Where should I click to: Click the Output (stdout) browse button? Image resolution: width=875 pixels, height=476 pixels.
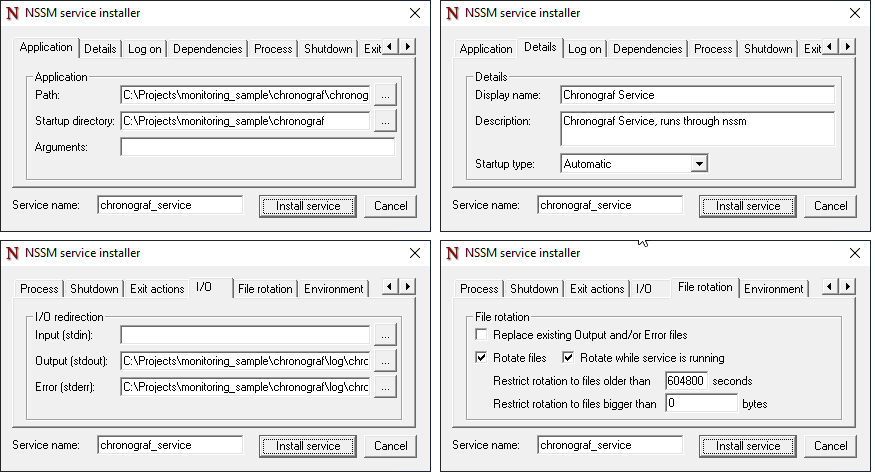(385, 361)
